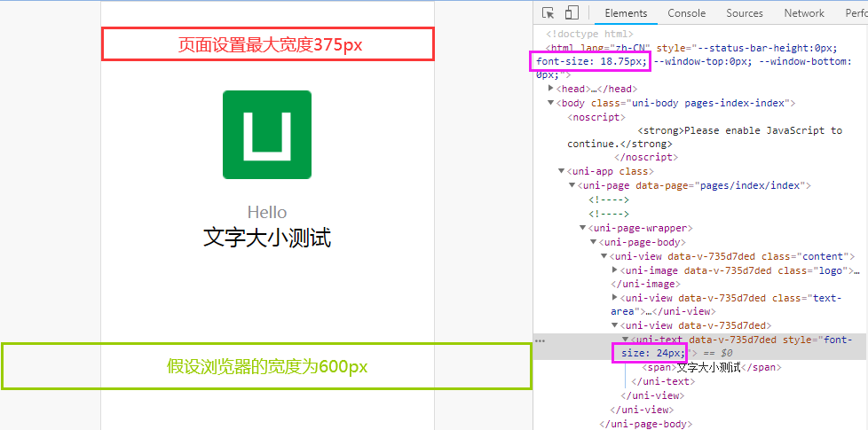Select the doctype html line

589,35
